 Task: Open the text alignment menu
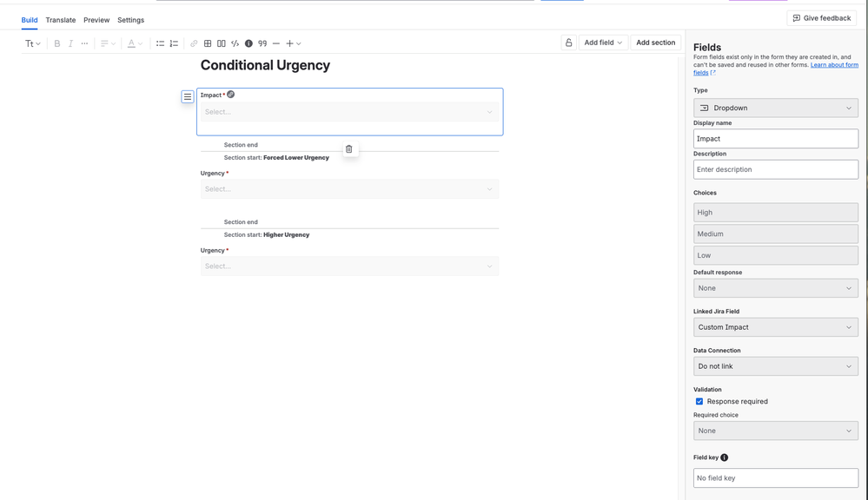[108, 43]
